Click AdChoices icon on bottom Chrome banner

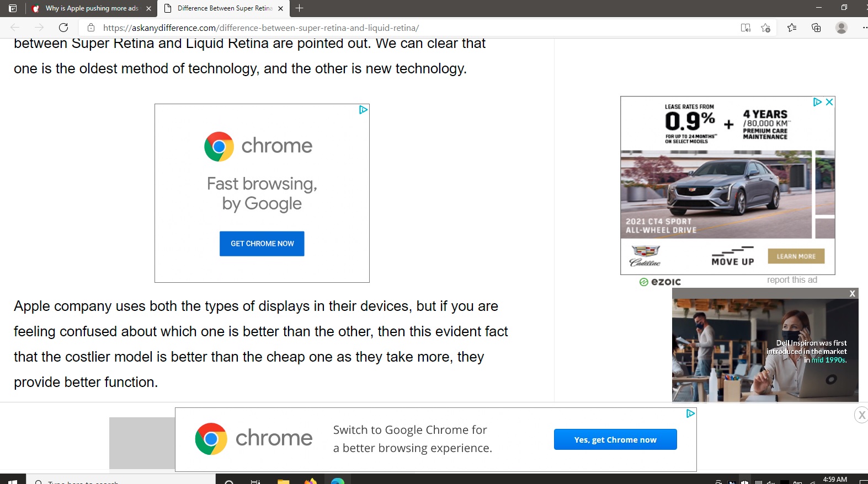click(x=690, y=413)
